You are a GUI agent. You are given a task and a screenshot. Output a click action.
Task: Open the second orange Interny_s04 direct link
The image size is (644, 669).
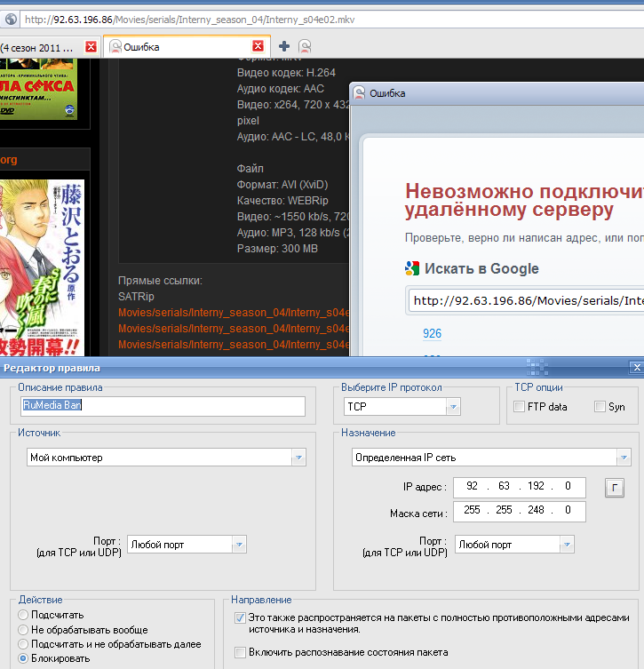(x=234, y=329)
